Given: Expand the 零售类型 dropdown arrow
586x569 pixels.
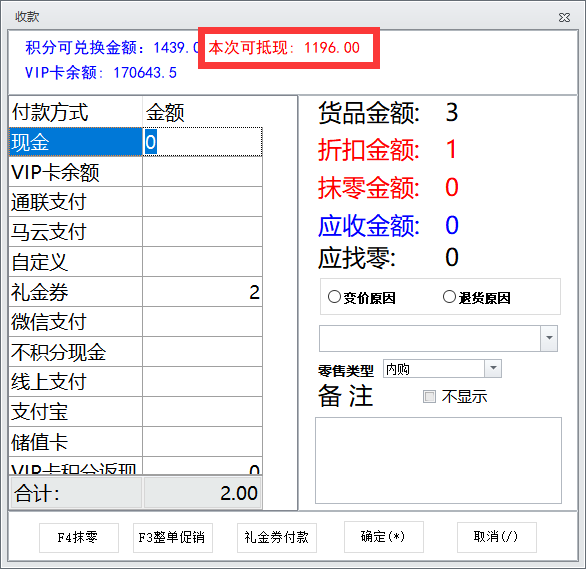Looking at the screenshot, I should (x=493, y=368).
